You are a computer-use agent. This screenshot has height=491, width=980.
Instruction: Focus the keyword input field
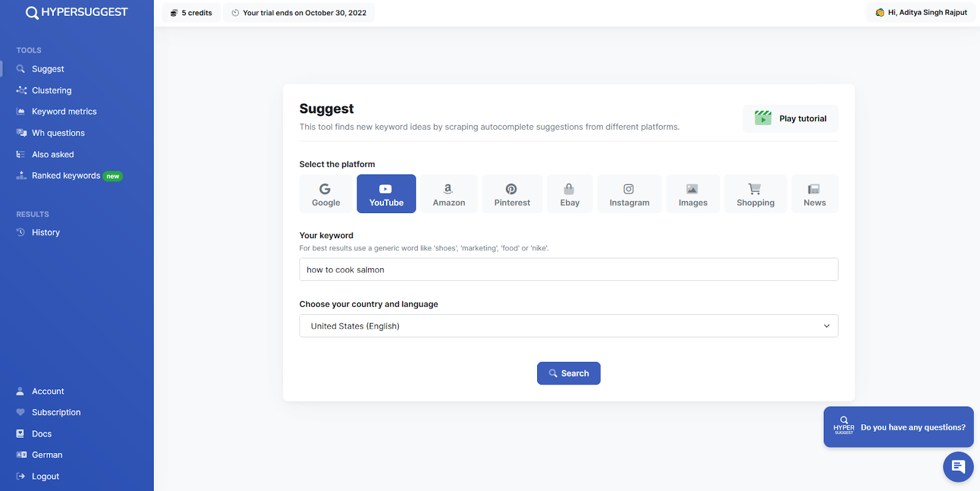pyautogui.click(x=568, y=269)
